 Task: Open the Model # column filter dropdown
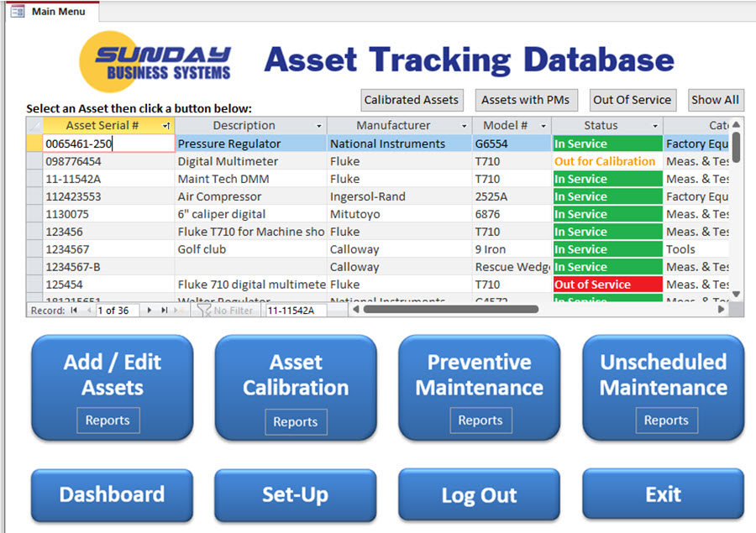(x=543, y=126)
